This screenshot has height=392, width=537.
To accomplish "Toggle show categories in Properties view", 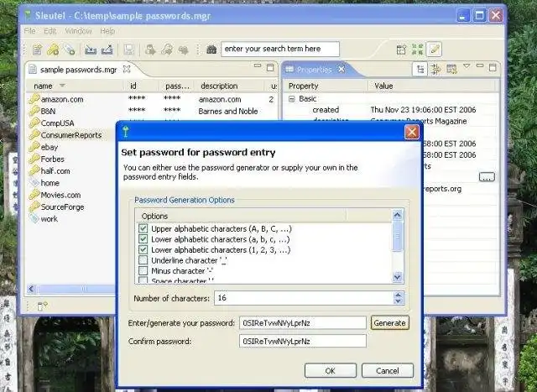I will point(420,69).
